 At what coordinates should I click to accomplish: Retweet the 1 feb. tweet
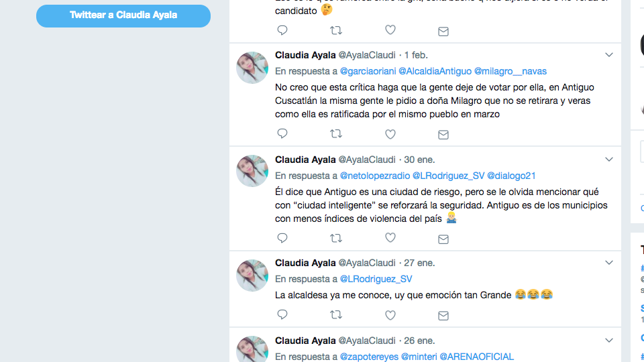coord(336,134)
